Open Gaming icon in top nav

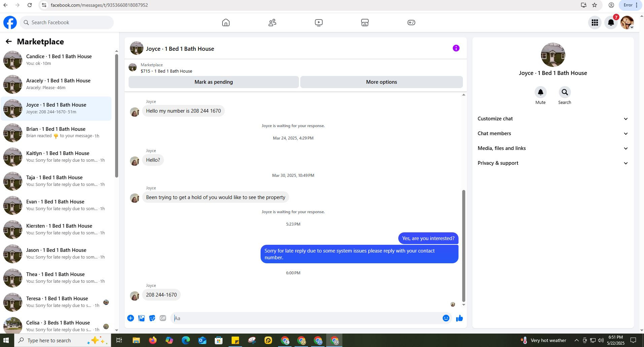pos(411,23)
